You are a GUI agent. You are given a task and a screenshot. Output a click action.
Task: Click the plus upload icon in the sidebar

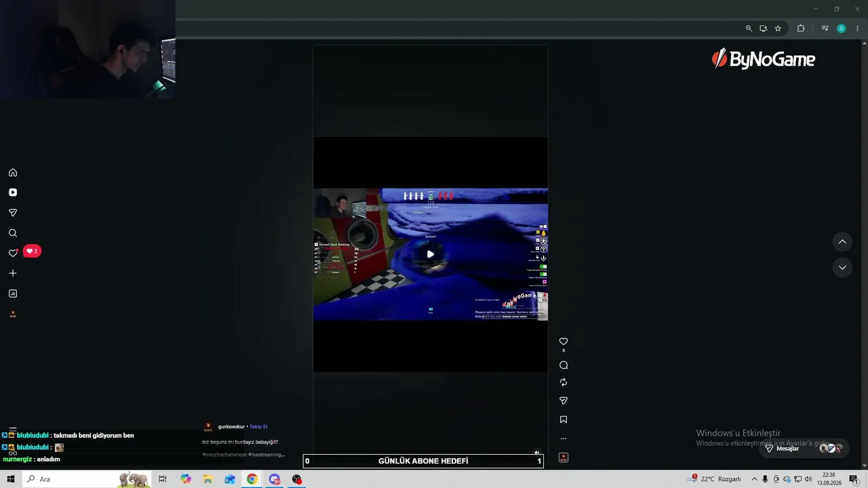(x=13, y=273)
